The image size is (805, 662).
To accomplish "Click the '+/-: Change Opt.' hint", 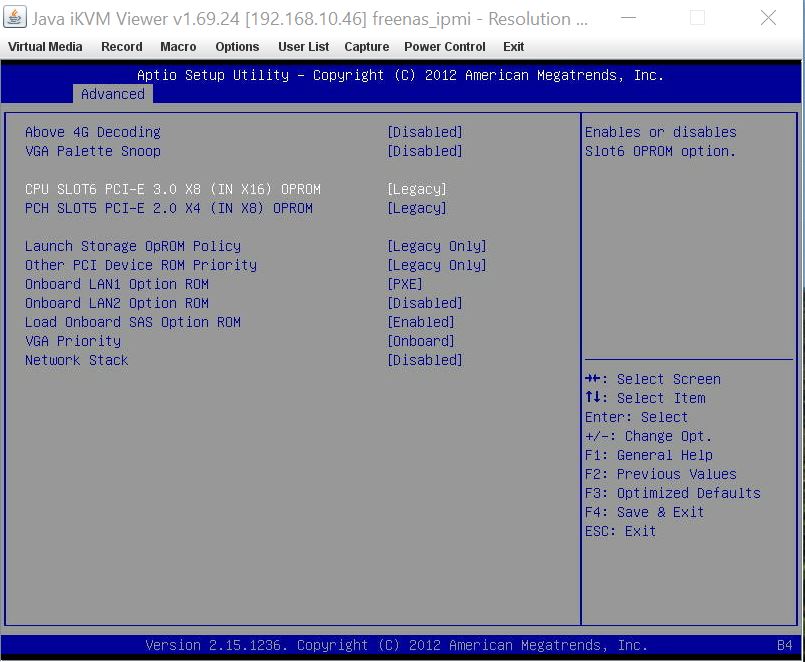I will click(x=648, y=436).
